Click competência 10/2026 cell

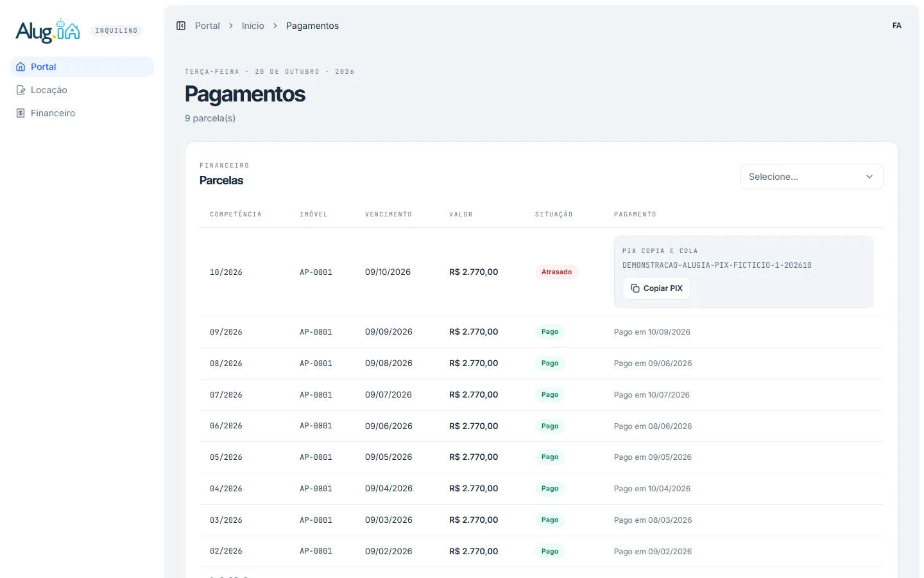[x=226, y=272]
